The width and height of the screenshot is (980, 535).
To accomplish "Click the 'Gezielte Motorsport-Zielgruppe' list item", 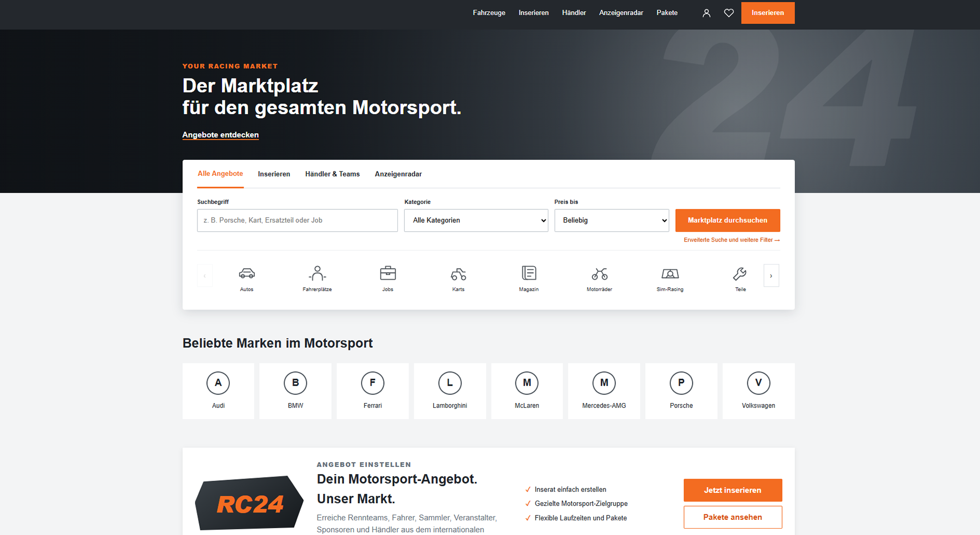I will point(576,504).
